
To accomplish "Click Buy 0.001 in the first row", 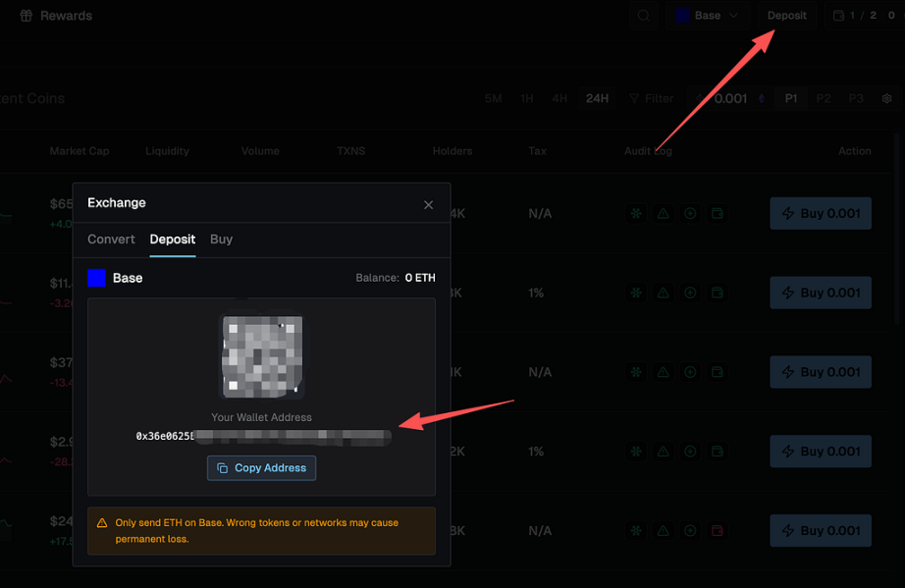I will pyautogui.click(x=821, y=214).
